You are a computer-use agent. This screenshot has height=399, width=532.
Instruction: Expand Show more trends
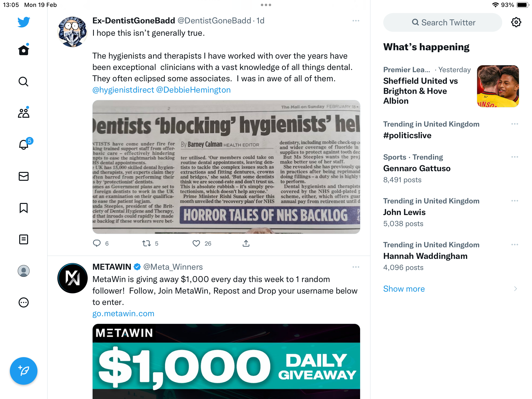[x=404, y=289]
